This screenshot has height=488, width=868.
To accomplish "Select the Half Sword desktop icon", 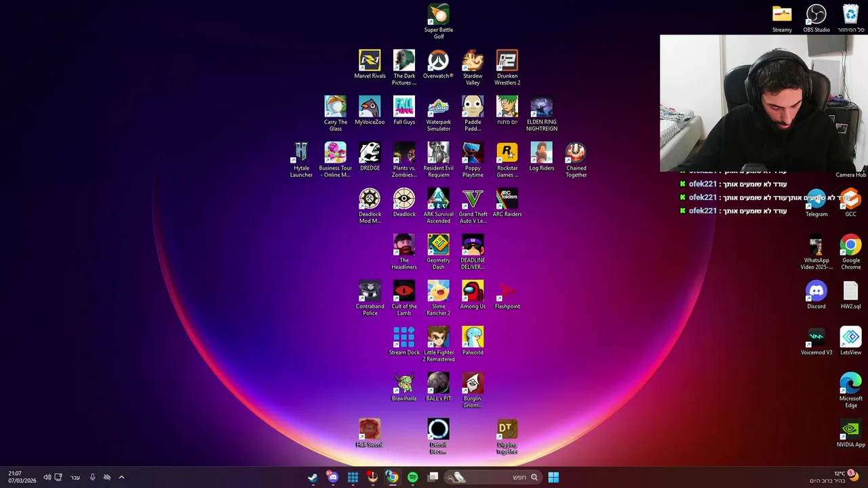I will point(370,433).
